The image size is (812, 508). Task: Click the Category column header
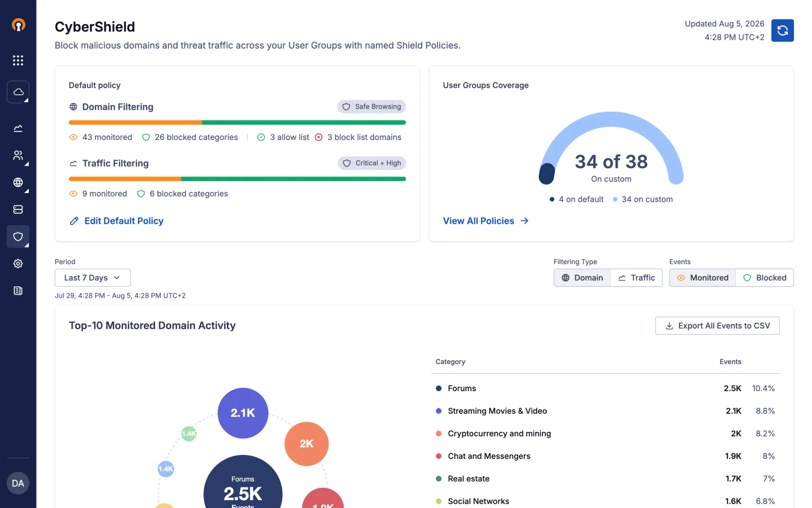450,362
